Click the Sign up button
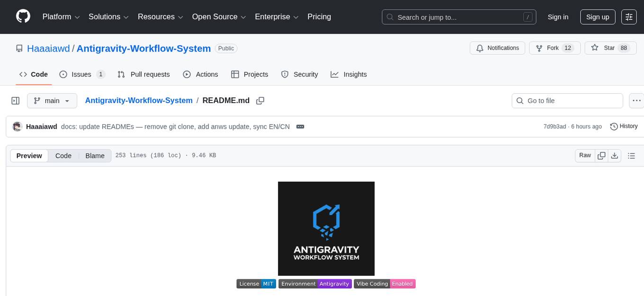644x296 pixels. coord(597,17)
